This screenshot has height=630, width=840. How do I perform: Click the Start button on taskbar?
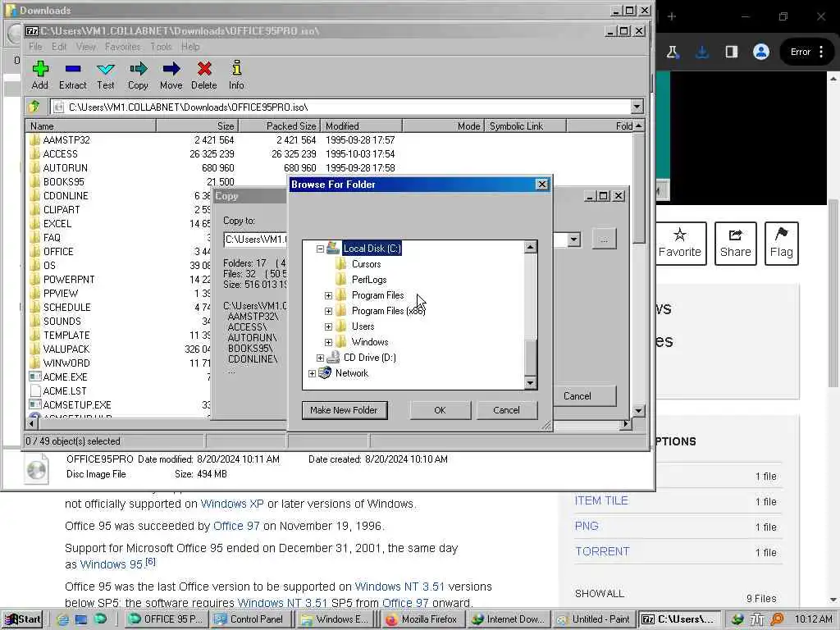(22, 619)
